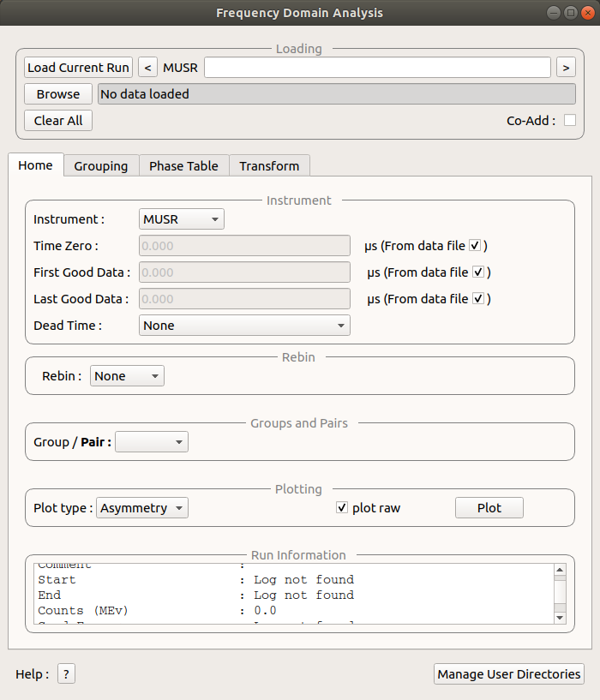600x700 pixels.
Task: Open help with the '?' button
Action: [x=67, y=674]
